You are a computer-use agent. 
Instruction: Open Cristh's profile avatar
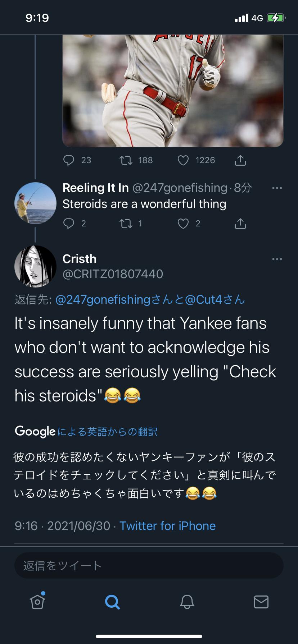click(35, 266)
